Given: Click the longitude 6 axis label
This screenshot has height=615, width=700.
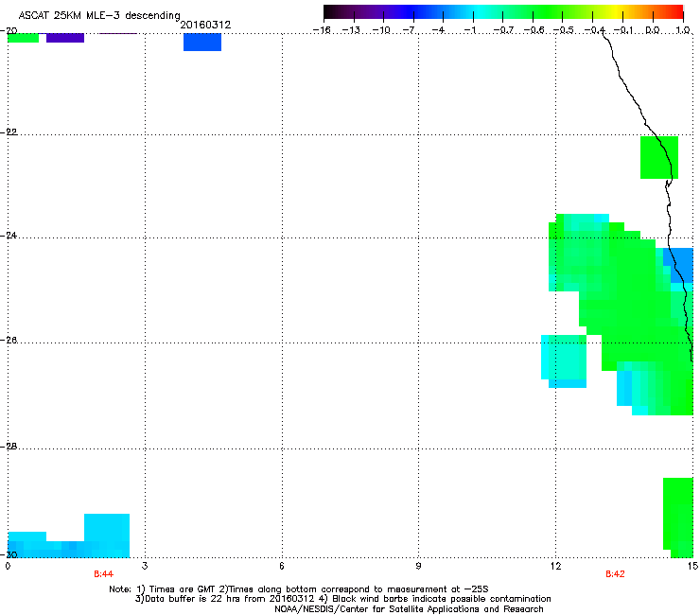Looking at the screenshot, I should [282, 566].
